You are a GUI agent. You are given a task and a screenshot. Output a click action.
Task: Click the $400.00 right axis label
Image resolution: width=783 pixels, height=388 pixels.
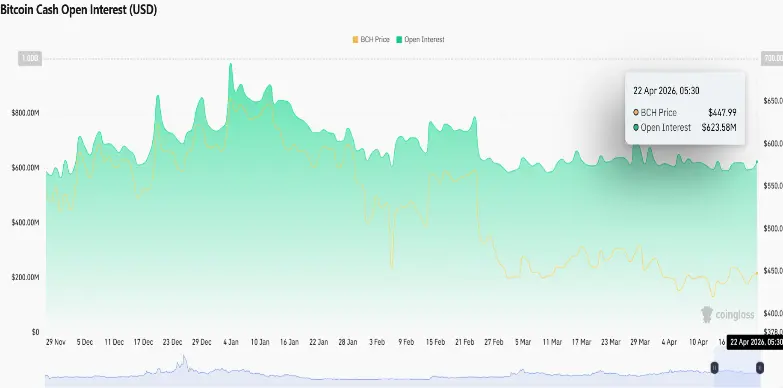point(773,313)
